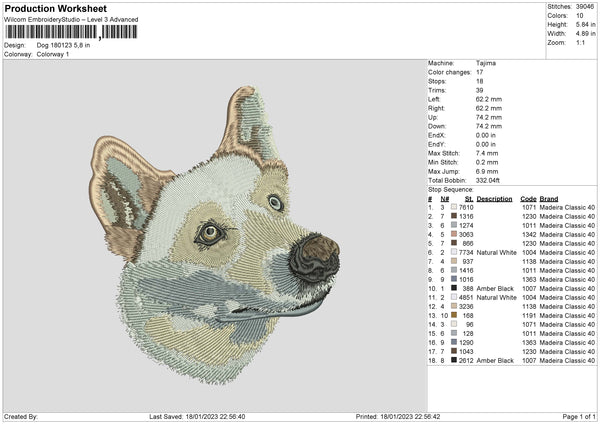Select the stop 4 swatch with 3063 stitches

pyautogui.click(x=454, y=234)
